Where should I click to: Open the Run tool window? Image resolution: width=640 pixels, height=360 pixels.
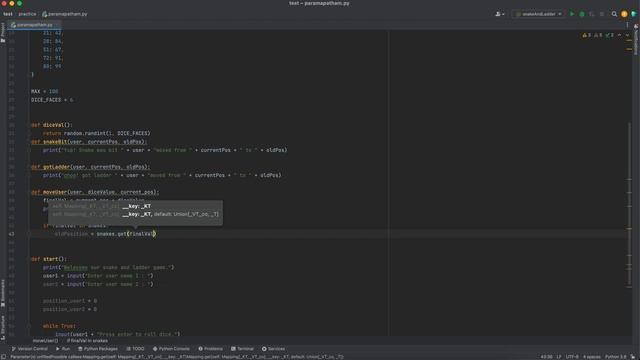pos(63,349)
